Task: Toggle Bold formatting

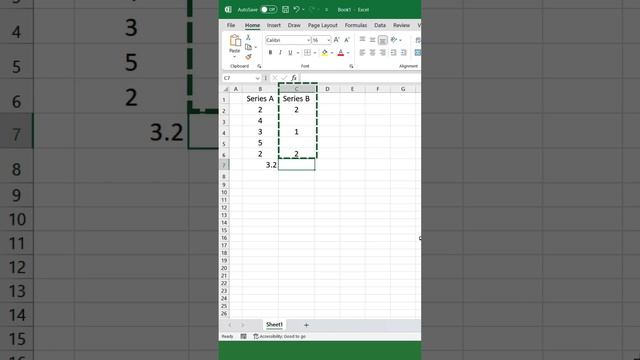Action: [270, 53]
